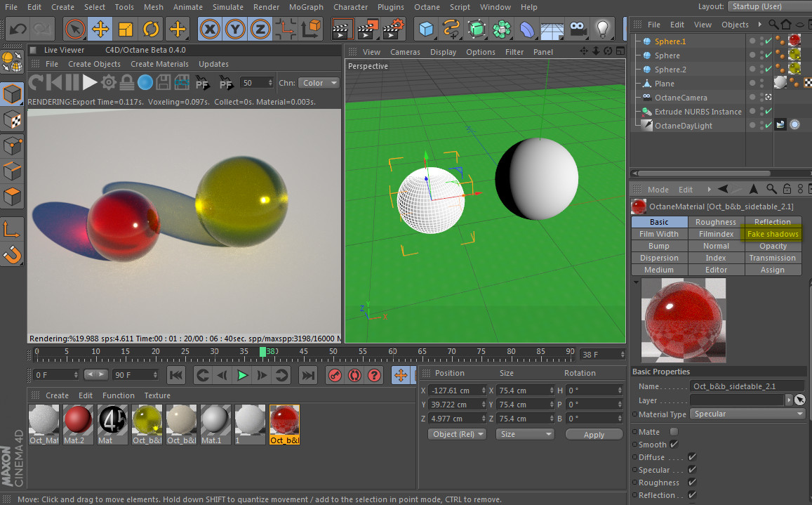The height and width of the screenshot is (505, 812).
Task: Expand Objects manager menu overflow arrow
Action: point(759,25)
